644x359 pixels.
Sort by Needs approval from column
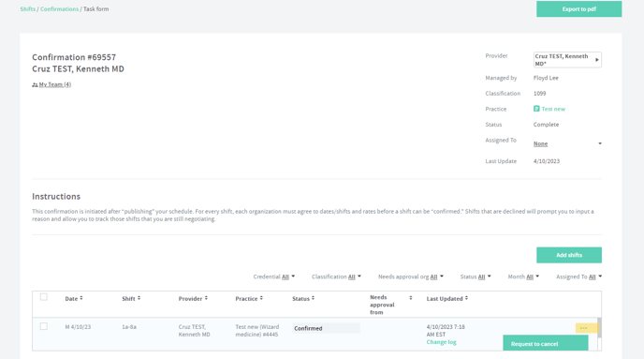390,305
